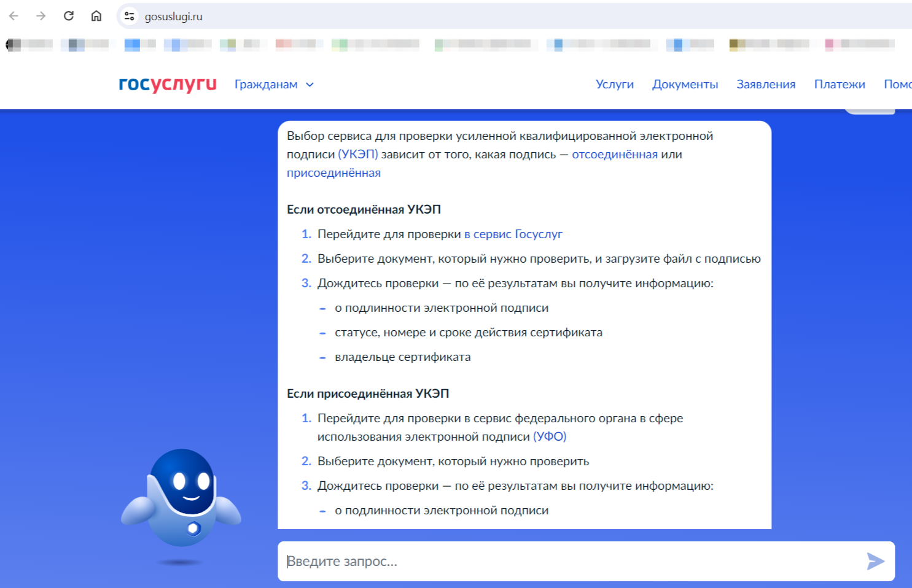Image resolution: width=912 pixels, height=588 pixels.
Task: Open the browser home icon
Action: point(96,16)
